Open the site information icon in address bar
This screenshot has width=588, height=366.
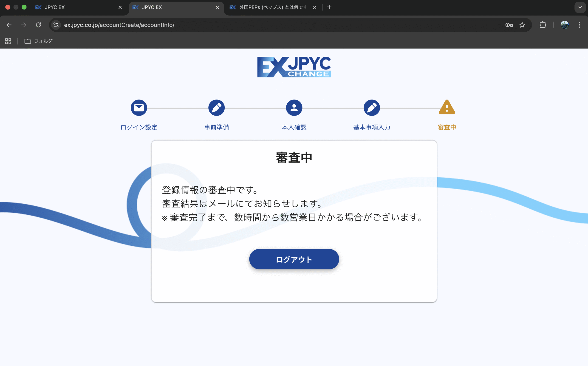tap(56, 25)
